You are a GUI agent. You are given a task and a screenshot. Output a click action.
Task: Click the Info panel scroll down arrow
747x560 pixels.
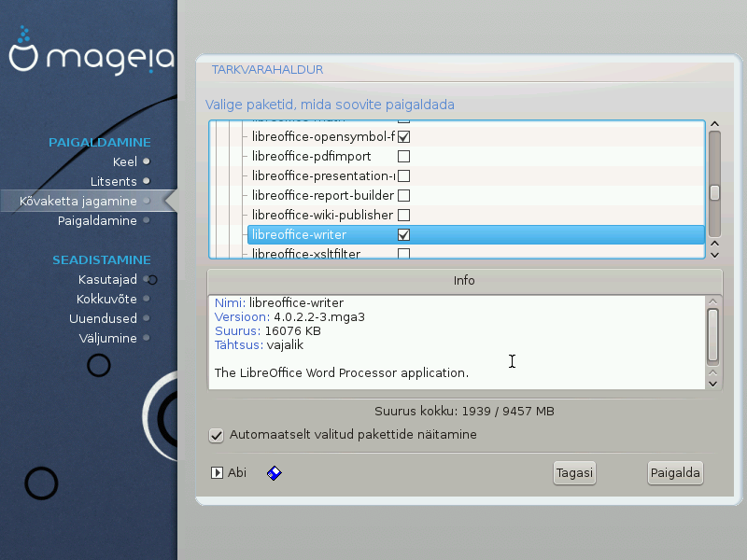click(712, 384)
